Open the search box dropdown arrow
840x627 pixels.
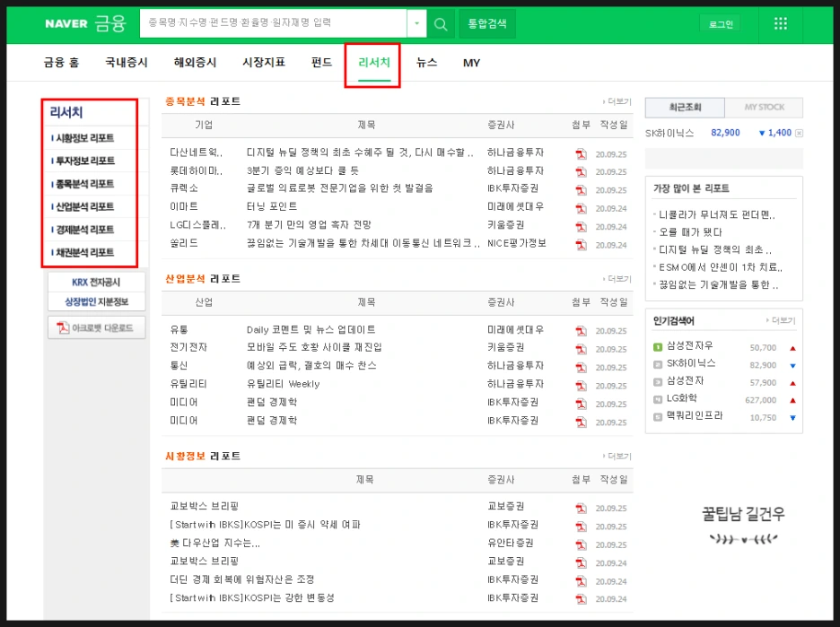click(416, 23)
